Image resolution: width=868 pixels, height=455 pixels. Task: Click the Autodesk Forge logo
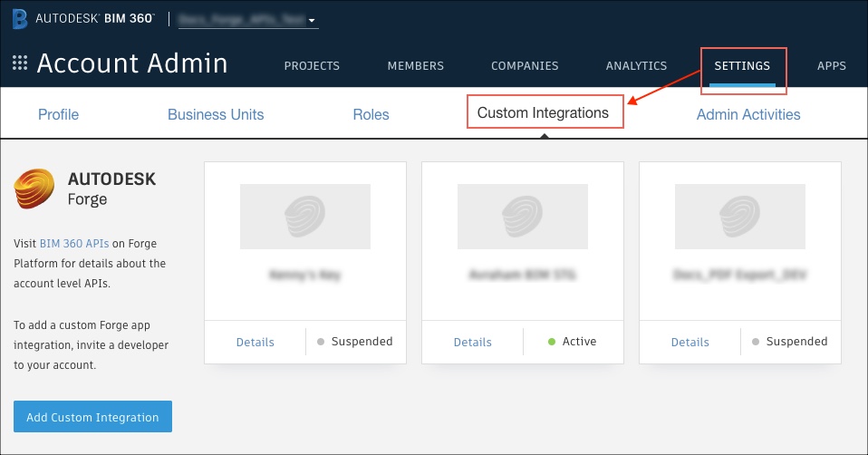(x=36, y=189)
